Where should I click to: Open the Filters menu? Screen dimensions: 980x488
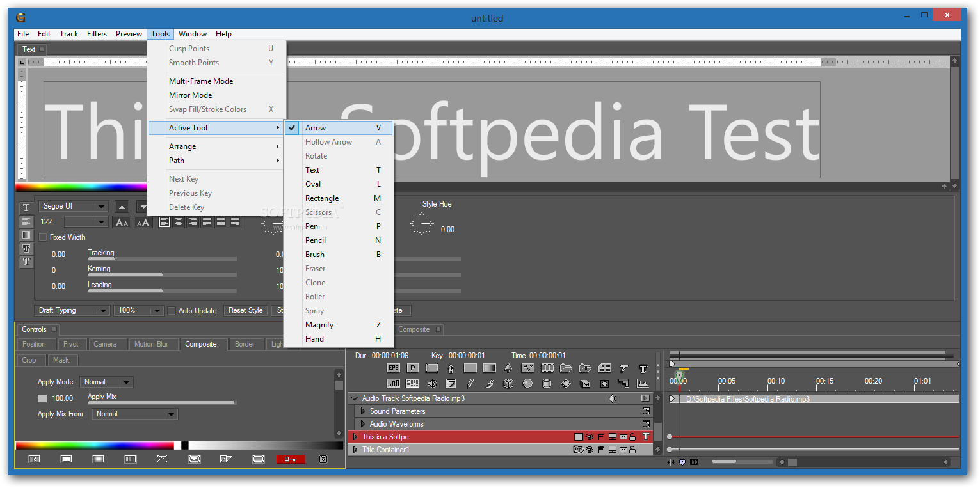(x=97, y=34)
